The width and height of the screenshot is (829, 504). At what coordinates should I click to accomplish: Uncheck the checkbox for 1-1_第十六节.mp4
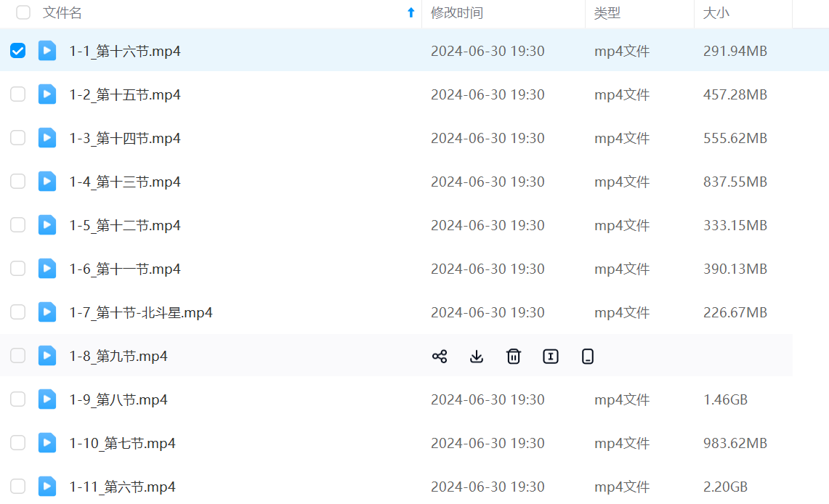click(18, 51)
